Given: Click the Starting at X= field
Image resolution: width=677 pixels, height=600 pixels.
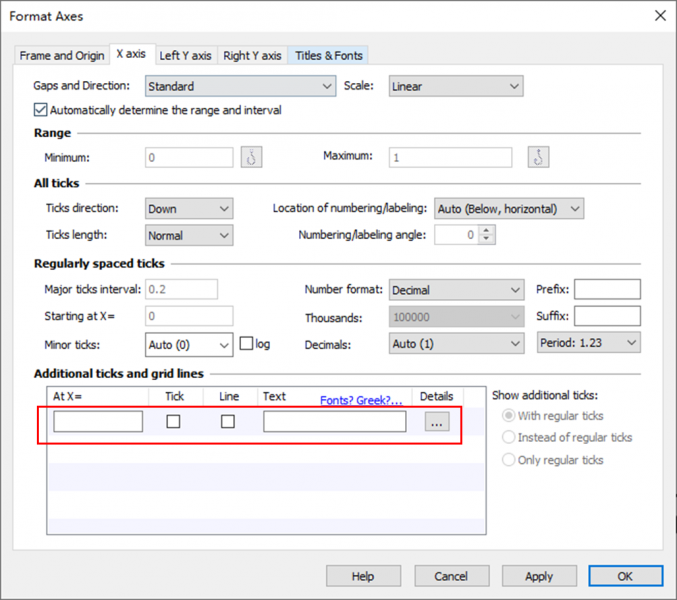Looking at the screenshot, I should 189,316.
